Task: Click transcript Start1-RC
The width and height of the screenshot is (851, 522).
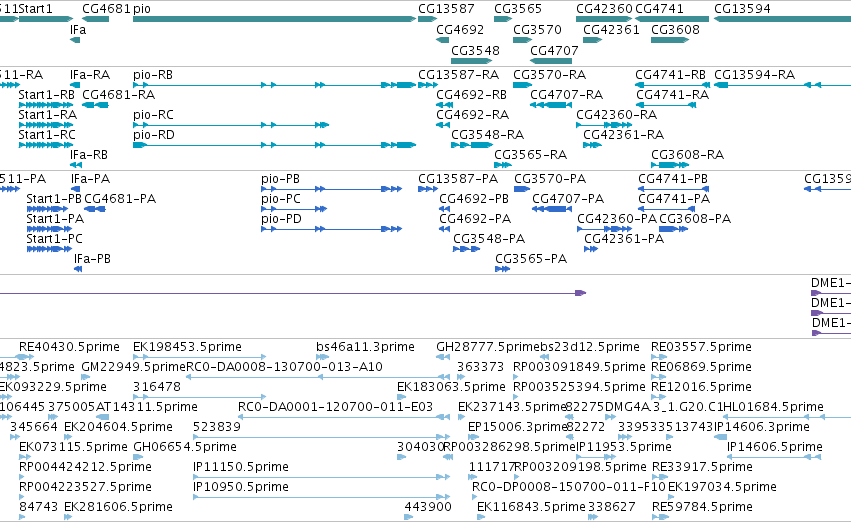Action: pyautogui.click(x=46, y=145)
